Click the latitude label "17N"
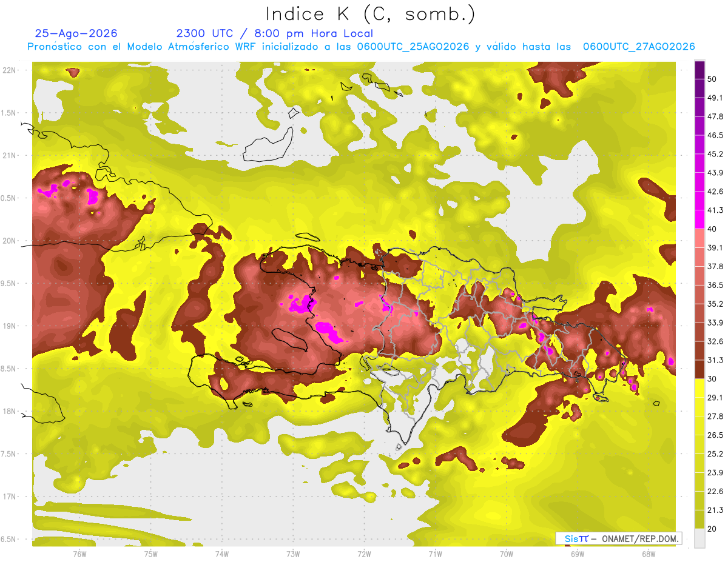728x562 pixels. pyautogui.click(x=9, y=497)
